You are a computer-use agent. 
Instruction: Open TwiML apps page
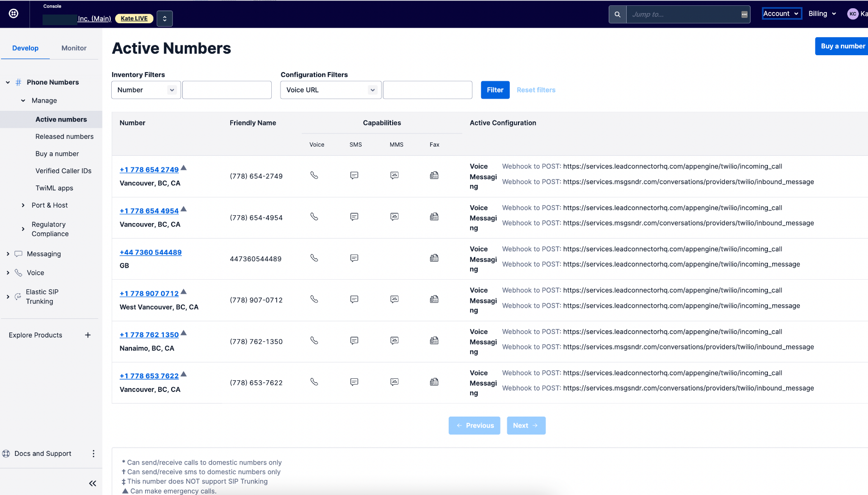tap(54, 188)
